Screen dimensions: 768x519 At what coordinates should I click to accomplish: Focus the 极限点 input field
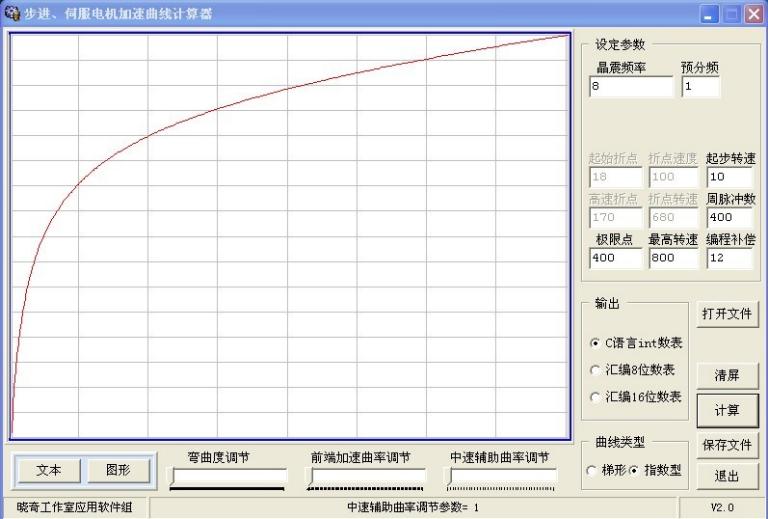(x=616, y=258)
